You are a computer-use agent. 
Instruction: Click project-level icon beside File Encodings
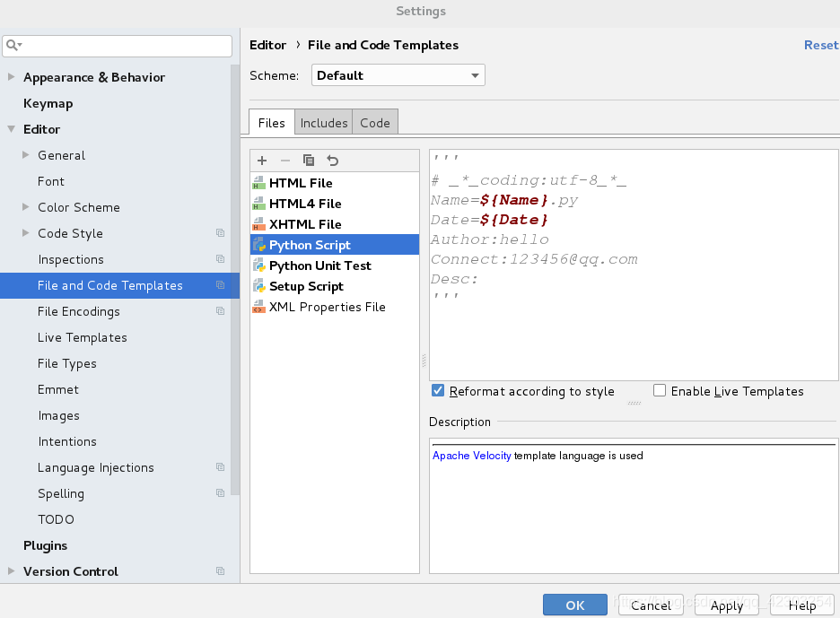220,310
